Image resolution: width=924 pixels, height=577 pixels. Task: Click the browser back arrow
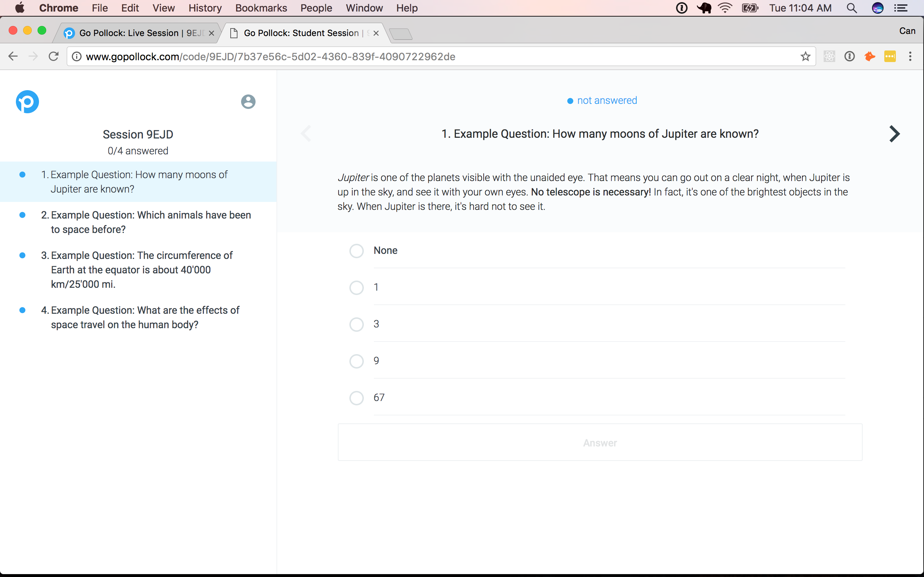pyautogui.click(x=13, y=57)
